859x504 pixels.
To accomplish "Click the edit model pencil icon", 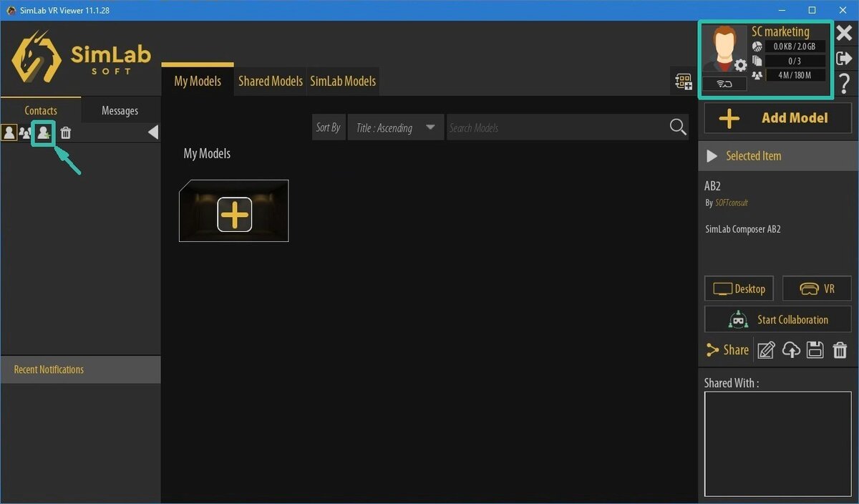I will (x=766, y=349).
